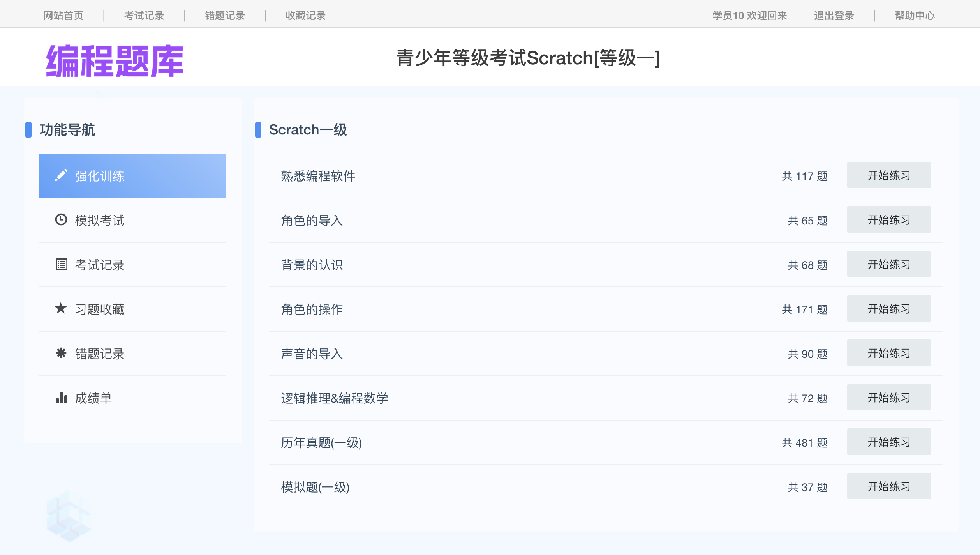Start practice for 历年真题(一级)

click(x=889, y=442)
